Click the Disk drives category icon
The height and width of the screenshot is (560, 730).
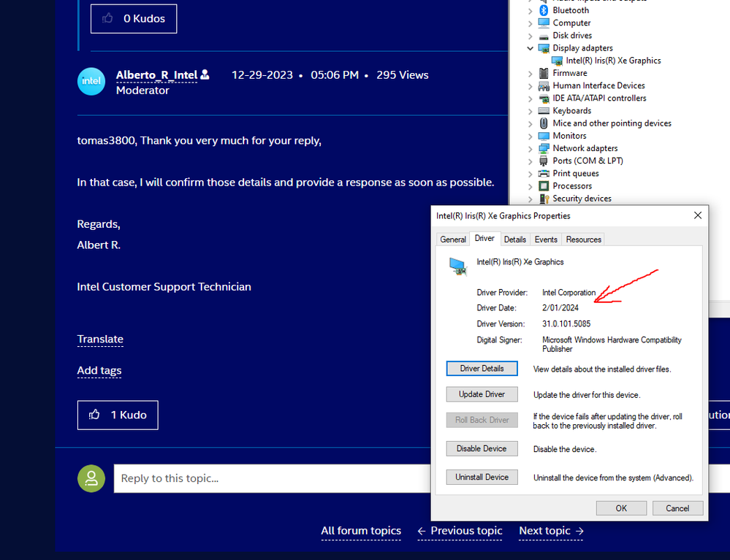[x=544, y=36]
